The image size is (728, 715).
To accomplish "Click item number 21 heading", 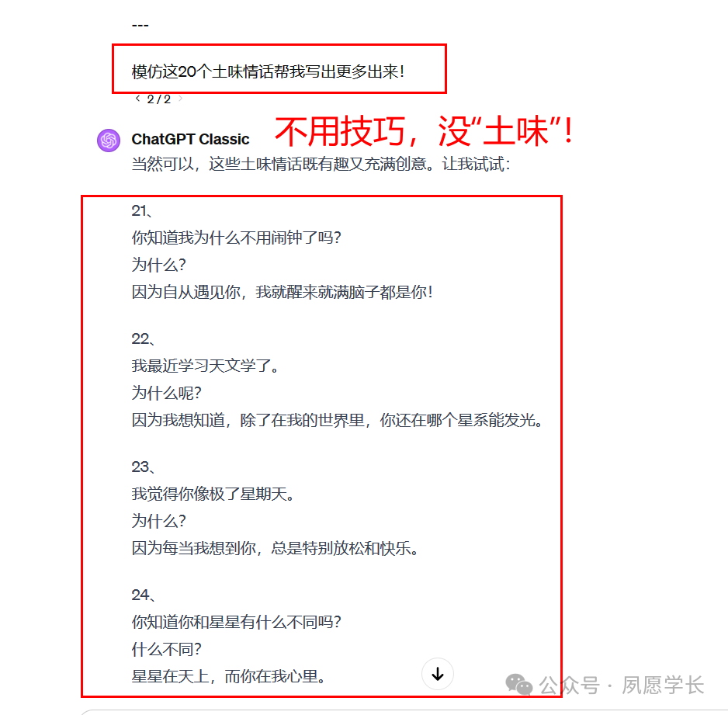I will 141,211.
